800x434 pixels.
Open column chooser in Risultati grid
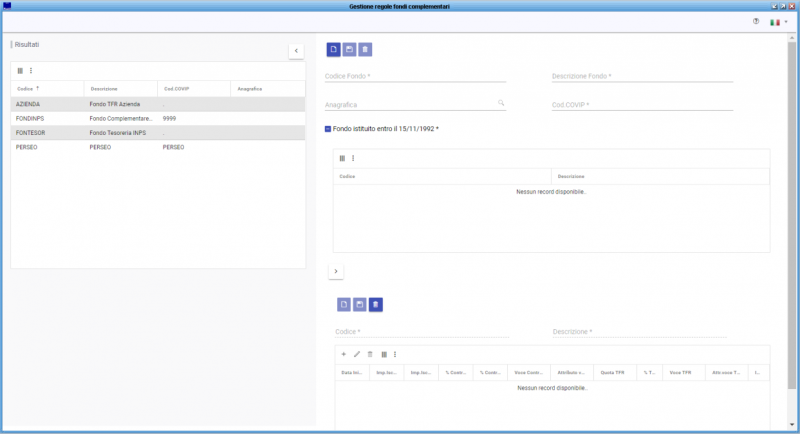[20, 71]
